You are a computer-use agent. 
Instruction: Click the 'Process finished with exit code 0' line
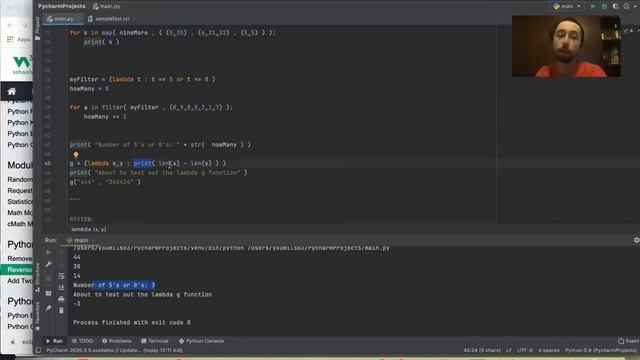click(x=132, y=322)
